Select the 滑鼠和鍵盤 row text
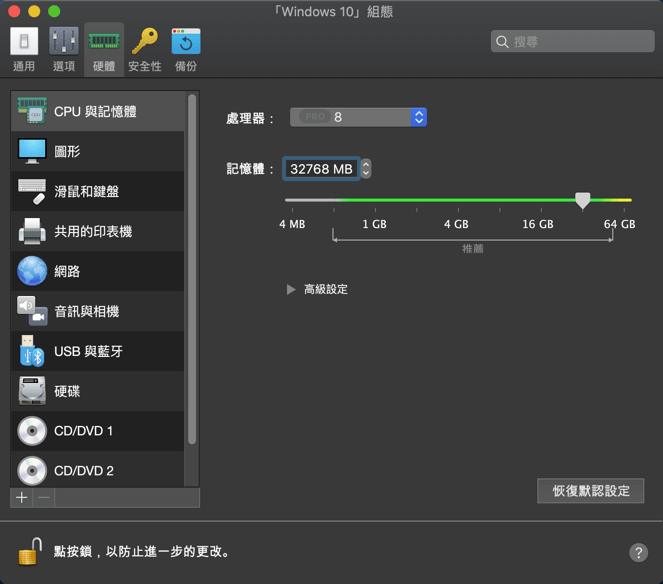663x584 pixels. [x=87, y=192]
